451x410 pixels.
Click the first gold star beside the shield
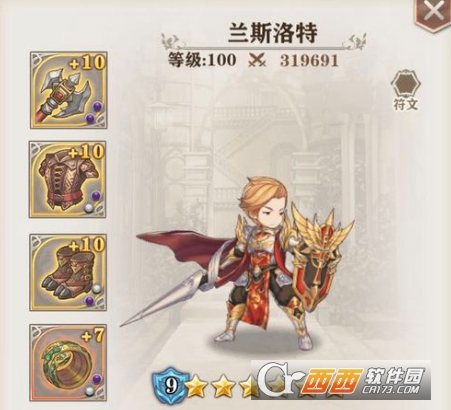197,388
